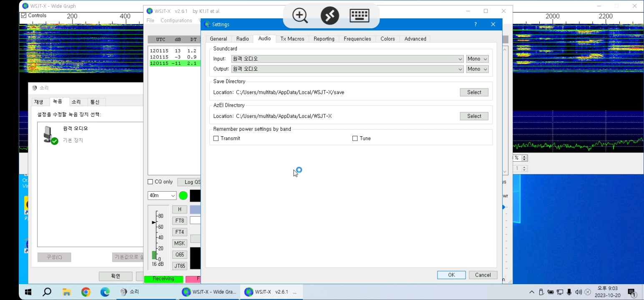Open the Frequencies tab

(357, 39)
